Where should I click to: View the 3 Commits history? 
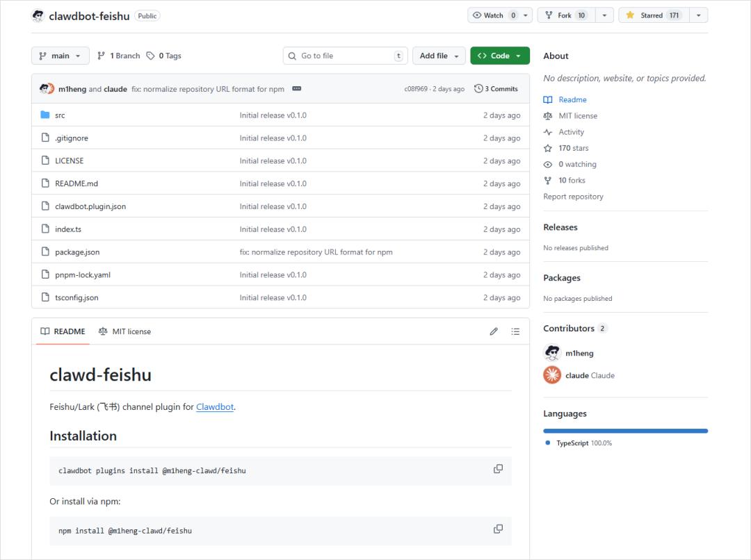pos(496,89)
